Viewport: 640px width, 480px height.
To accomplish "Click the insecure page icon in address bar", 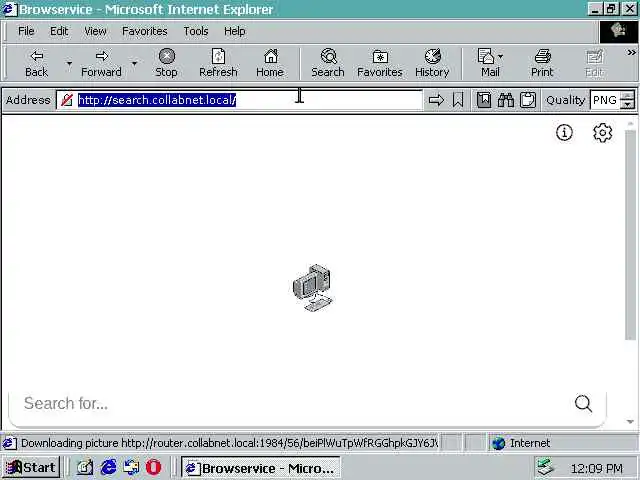I will click(x=67, y=100).
